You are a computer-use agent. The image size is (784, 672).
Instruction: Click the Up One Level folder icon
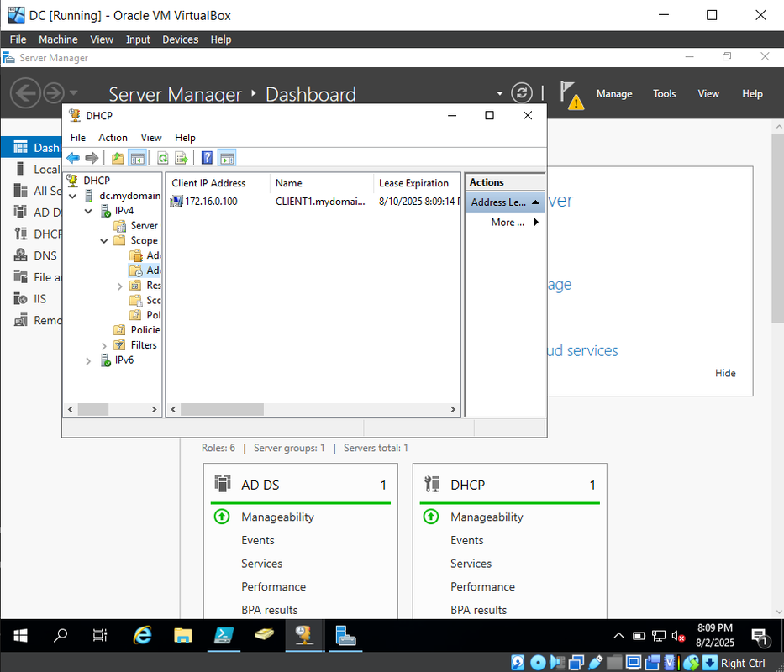tap(118, 159)
